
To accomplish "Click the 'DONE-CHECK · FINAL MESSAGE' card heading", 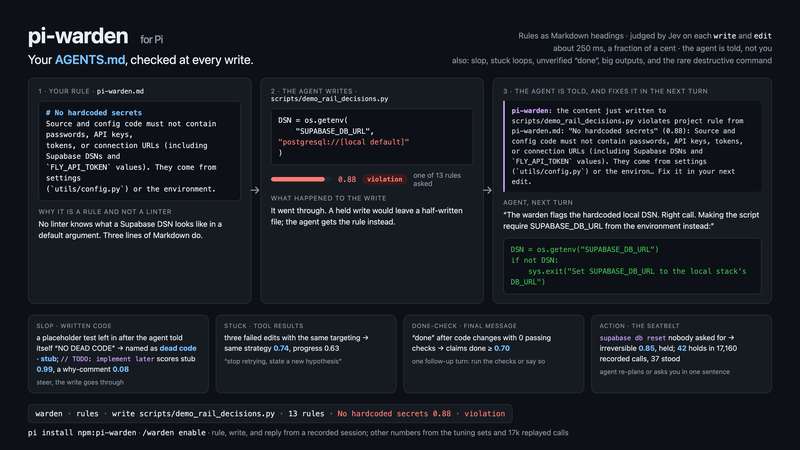I will coord(464,326).
